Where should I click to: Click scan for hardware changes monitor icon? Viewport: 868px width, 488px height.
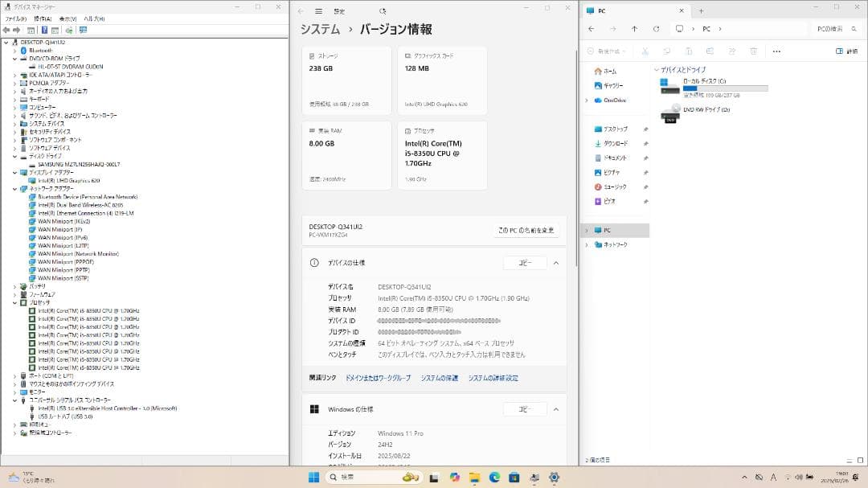point(83,30)
